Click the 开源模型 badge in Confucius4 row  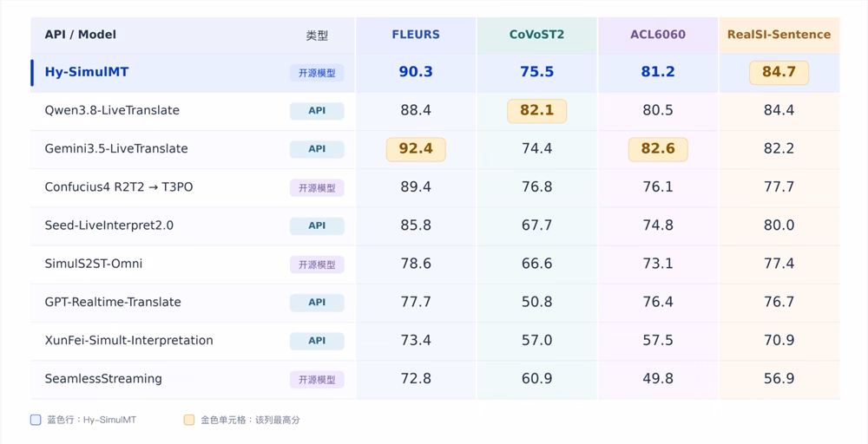pyautogui.click(x=317, y=188)
